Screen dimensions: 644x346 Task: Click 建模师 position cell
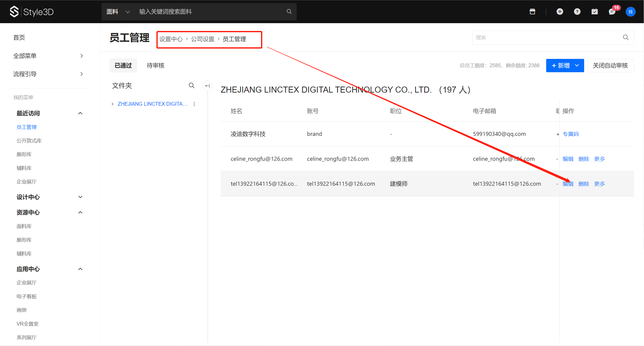click(399, 184)
